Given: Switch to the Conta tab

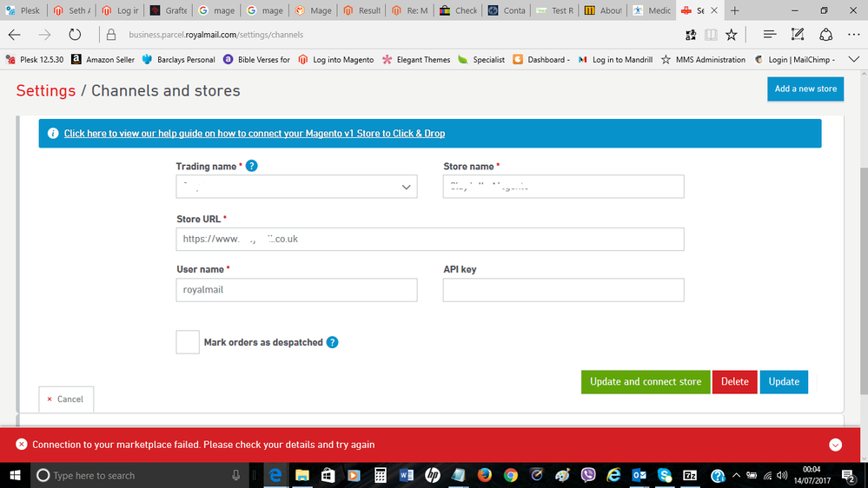Looking at the screenshot, I should 507,10.
